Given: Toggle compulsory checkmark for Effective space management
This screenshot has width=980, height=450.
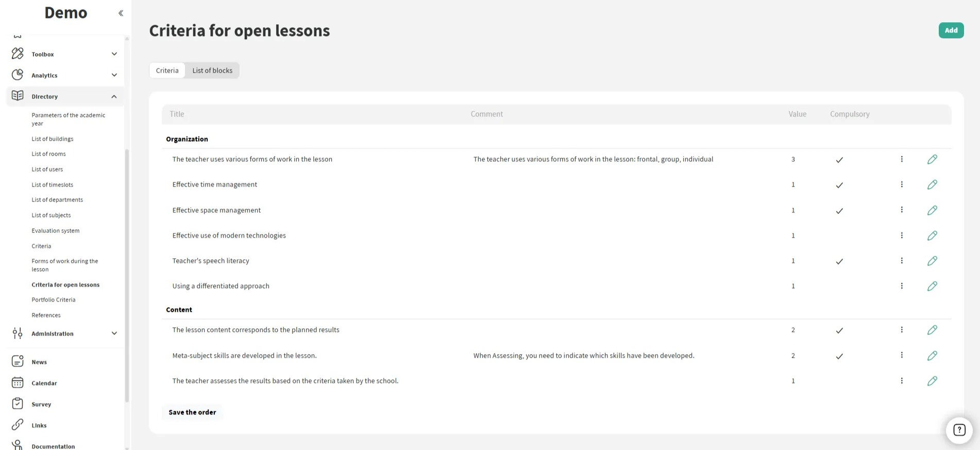Looking at the screenshot, I should click(x=839, y=211).
